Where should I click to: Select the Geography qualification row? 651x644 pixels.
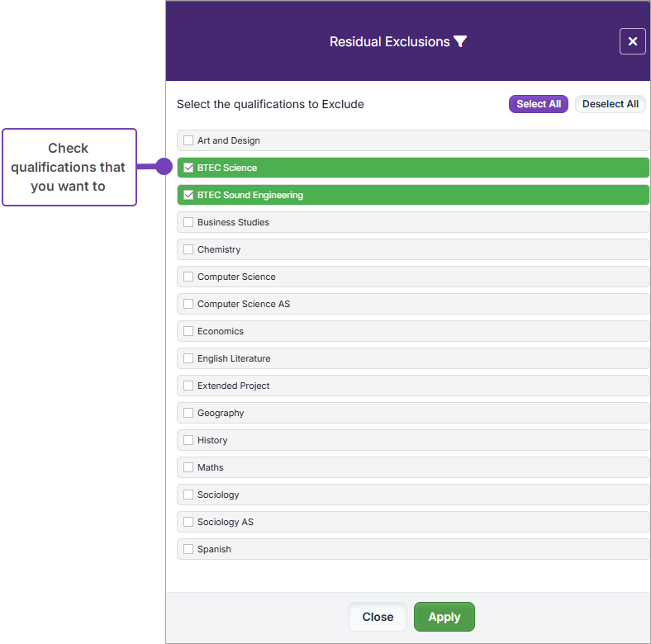pos(413,413)
